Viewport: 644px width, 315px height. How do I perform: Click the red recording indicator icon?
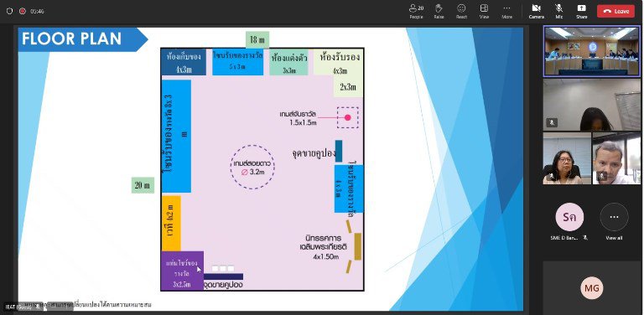(23, 11)
